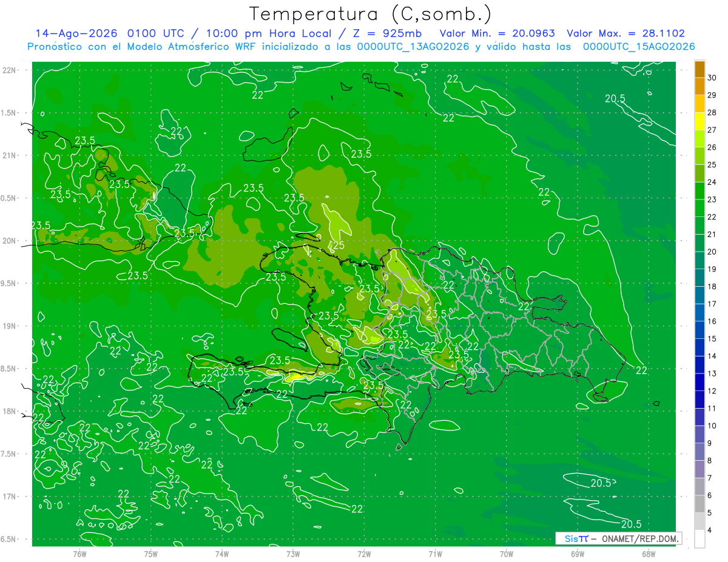Click the "74W" longitude axis label

coord(222,554)
